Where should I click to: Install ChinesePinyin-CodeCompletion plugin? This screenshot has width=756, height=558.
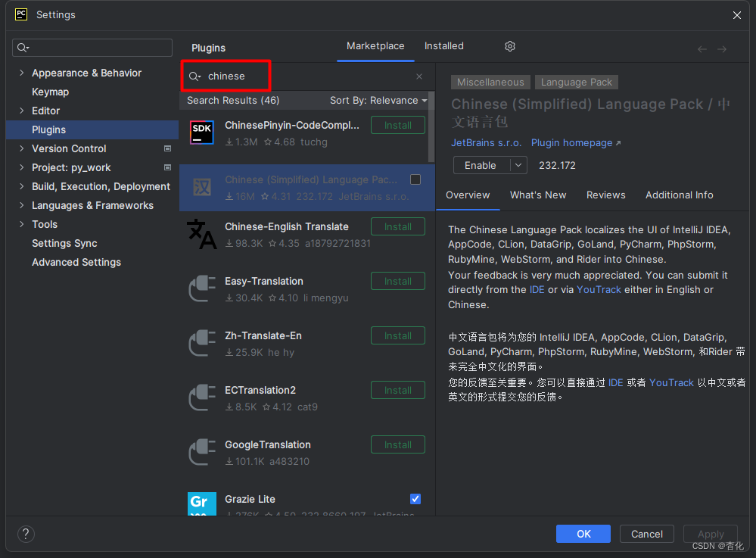[x=398, y=126]
